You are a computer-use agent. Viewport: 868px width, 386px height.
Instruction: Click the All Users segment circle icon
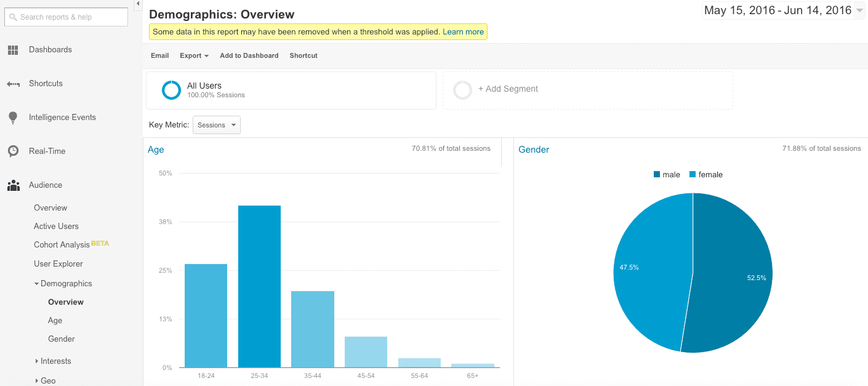coord(171,90)
